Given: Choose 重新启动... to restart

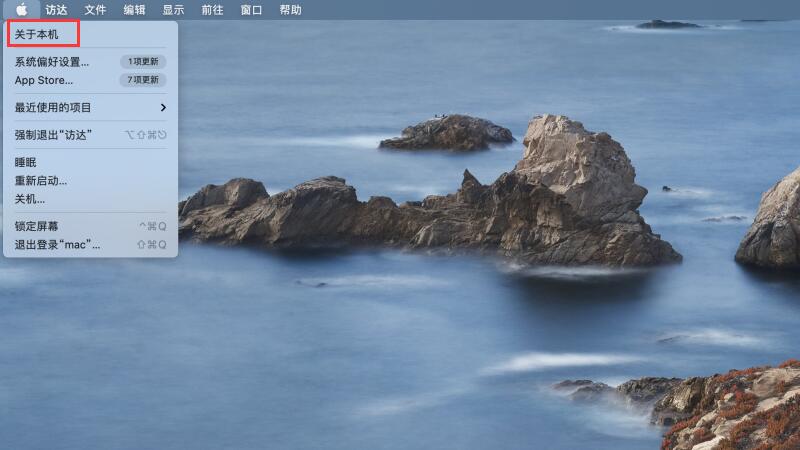Looking at the screenshot, I should coord(41,181).
